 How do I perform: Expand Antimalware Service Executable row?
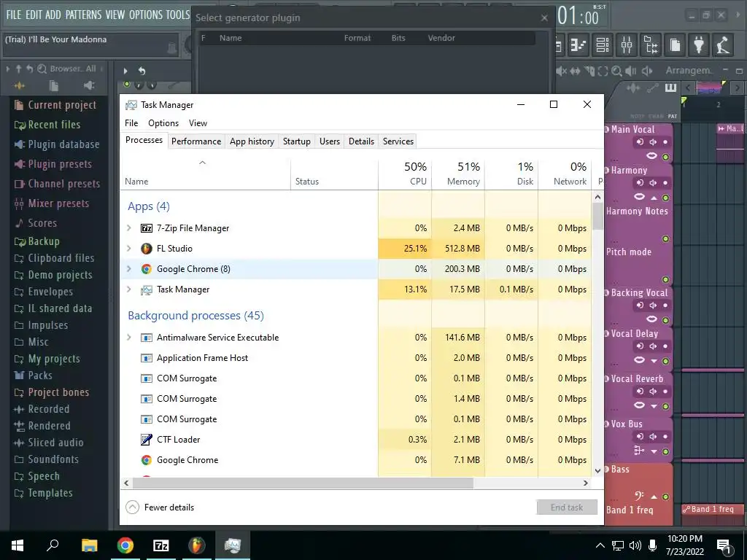point(129,338)
